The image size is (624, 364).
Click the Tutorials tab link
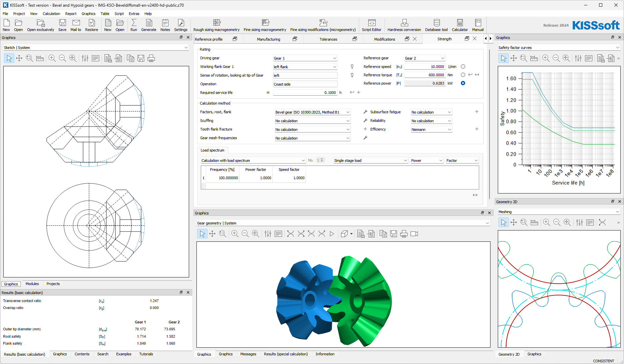pyautogui.click(x=146, y=354)
